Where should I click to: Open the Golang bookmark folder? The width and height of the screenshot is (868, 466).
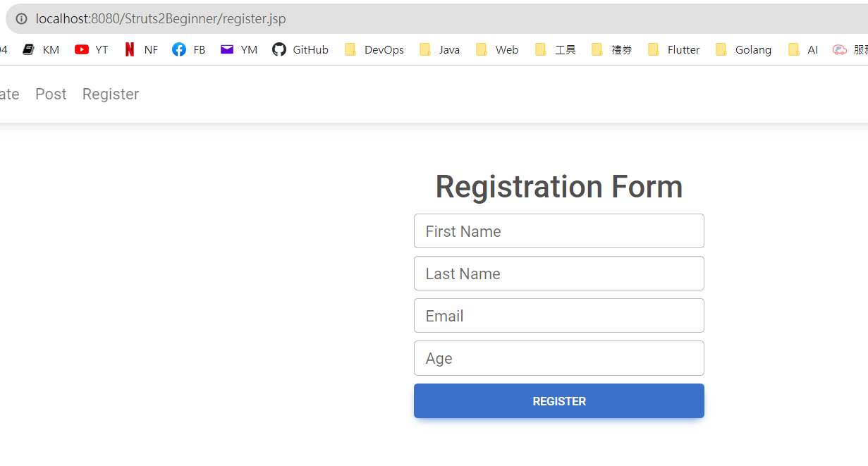coord(743,49)
